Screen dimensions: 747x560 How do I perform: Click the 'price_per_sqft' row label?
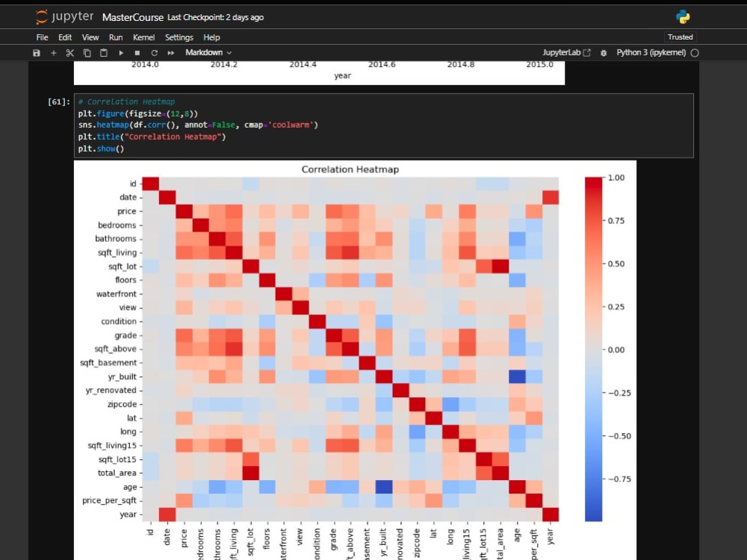tap(109, 500)
